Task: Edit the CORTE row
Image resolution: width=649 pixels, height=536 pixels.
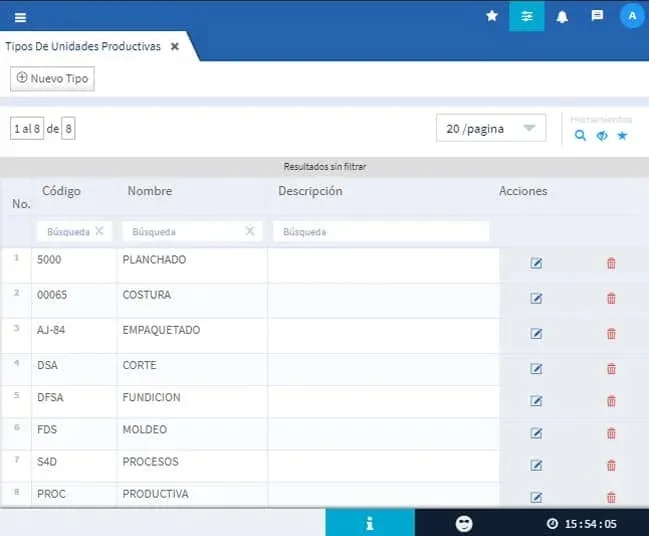Action: (536, 369)
